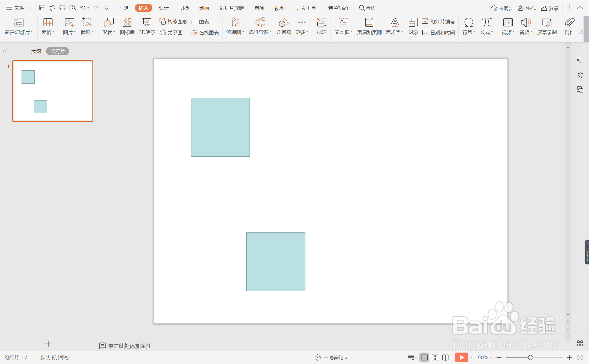
Task: Open 页眉和页脚 header and footer
Action: (369, 26)
